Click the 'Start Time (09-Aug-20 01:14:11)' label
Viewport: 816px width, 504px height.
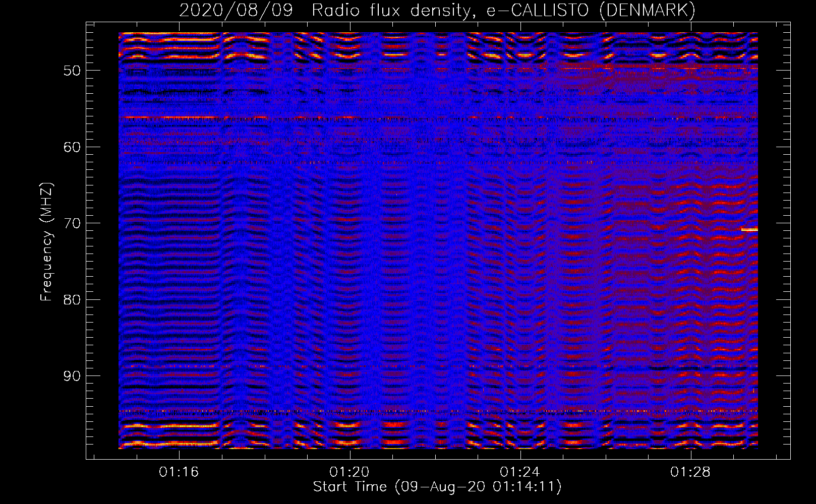pyautogui.click(x=437, y=487)
